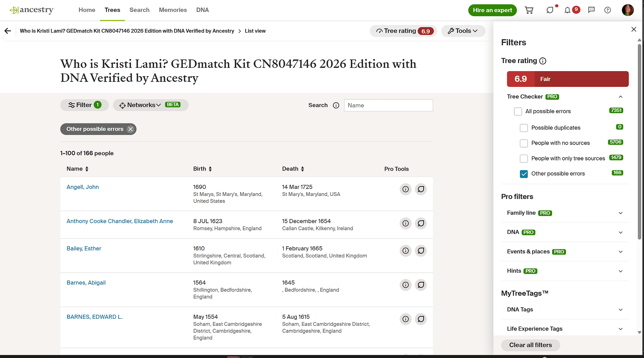644x358 pixels.
Task: Open Tree rating 6.9 button
Action: 404,31
